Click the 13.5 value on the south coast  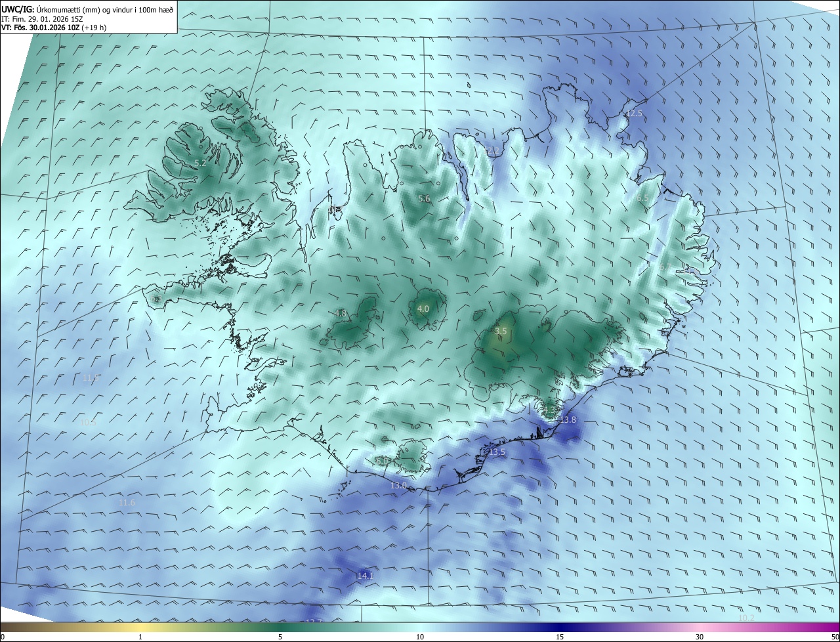[x=497, y=452]
